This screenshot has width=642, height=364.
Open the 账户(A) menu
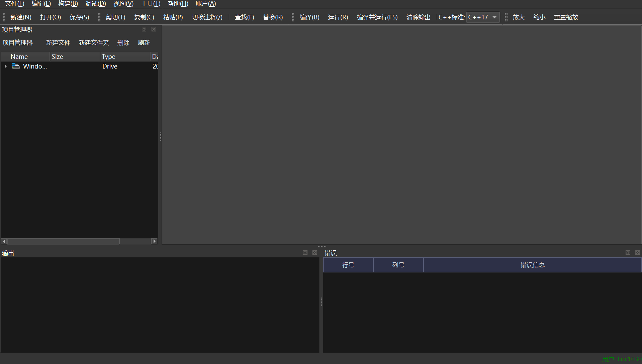click(206, 4)
